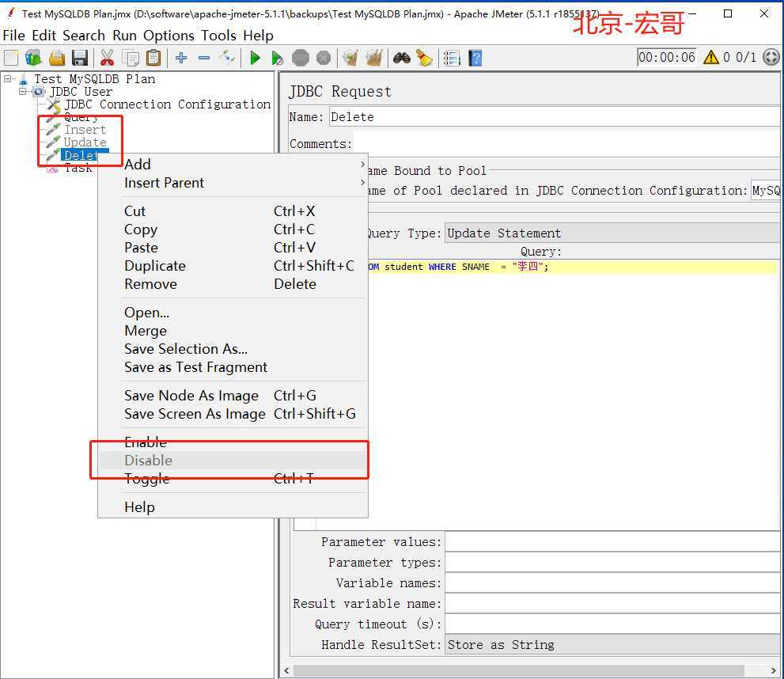Open the File menu

(x=13, y=36)
